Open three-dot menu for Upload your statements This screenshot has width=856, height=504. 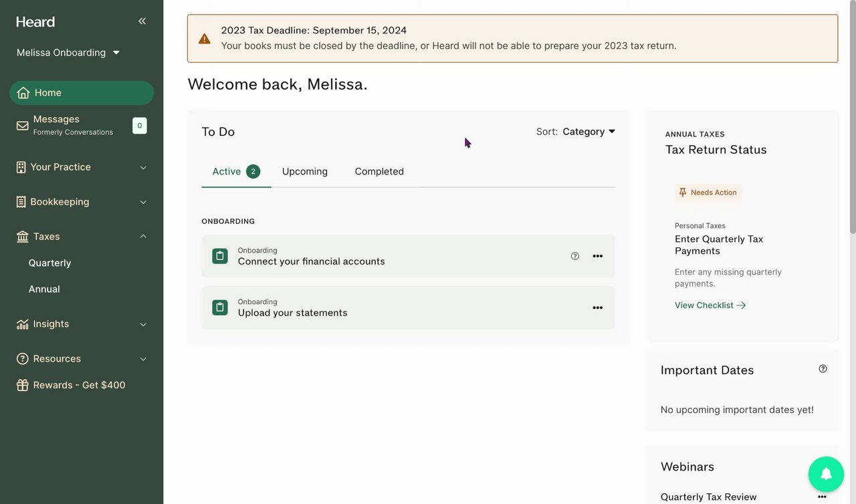coord(597,308)
